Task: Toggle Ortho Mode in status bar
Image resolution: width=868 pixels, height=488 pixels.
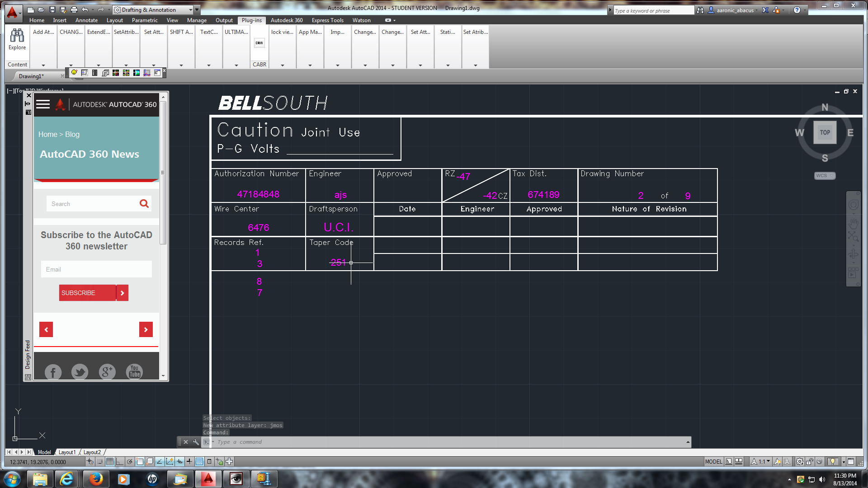Action: 119,461
